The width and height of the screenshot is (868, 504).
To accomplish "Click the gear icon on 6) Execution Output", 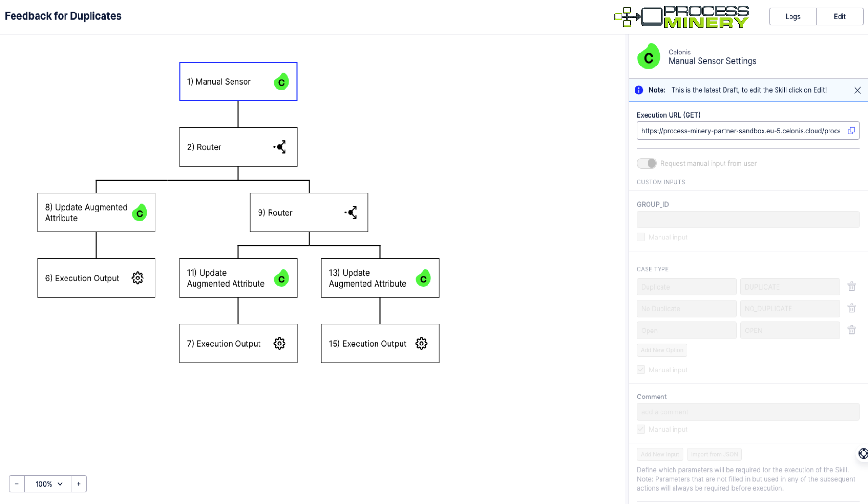I will click(138, 278).
